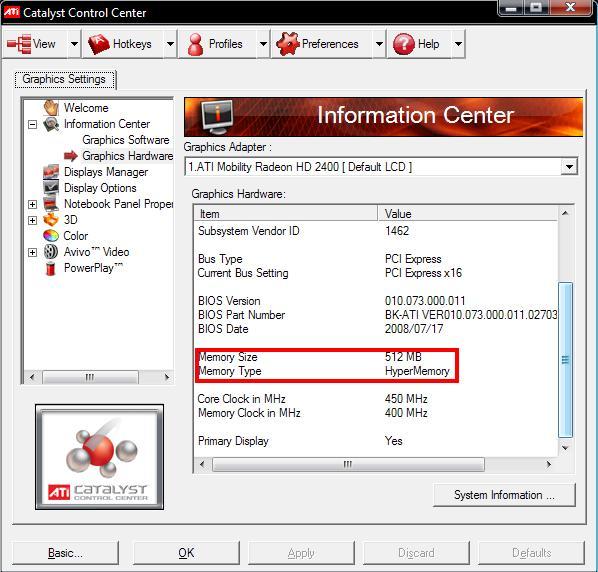Click the OK button
598x572 pixels.
pos(186,553)
